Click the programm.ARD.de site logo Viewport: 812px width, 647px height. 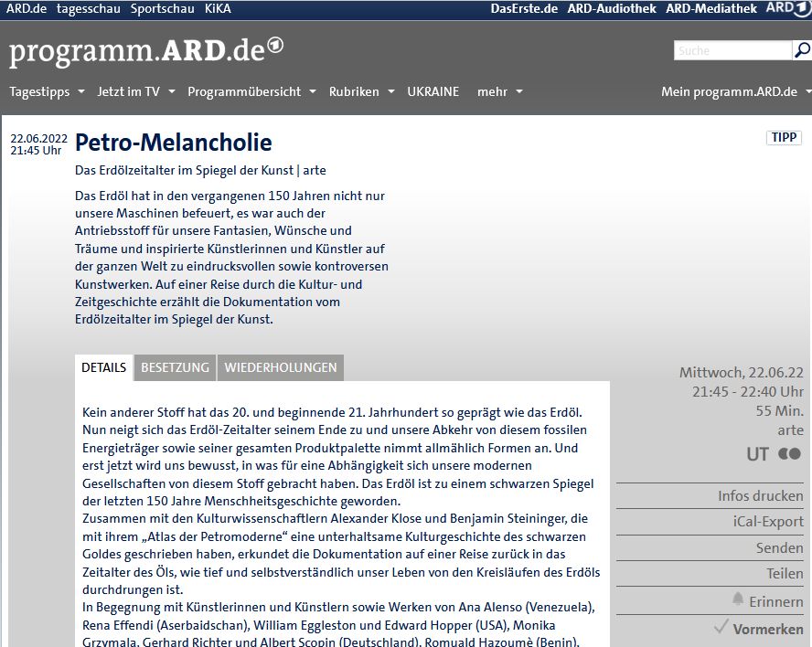(x=146, y=51)
